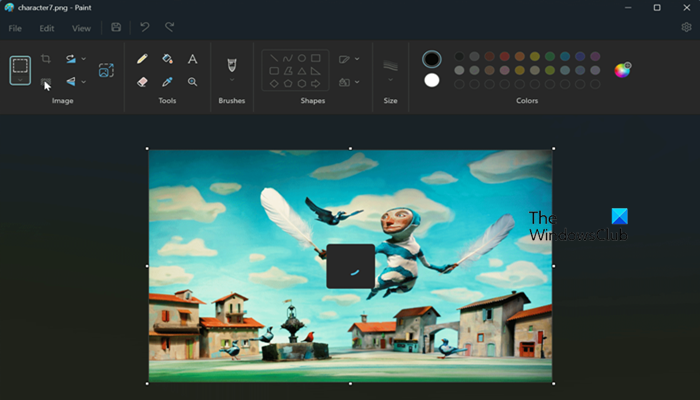Viewport: 700px width, 400px height.
Task: Choose the Right triangle shape
Action: click(316, 71)
